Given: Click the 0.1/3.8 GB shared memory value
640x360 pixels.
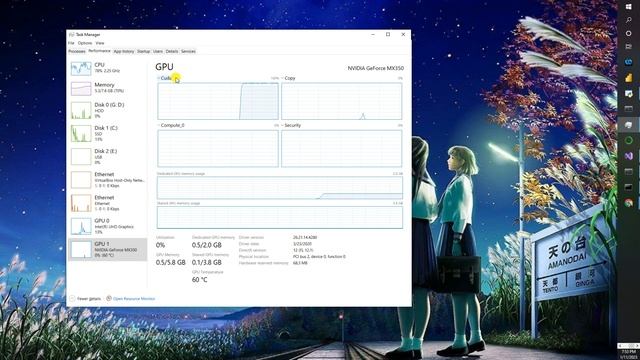Looking at the screenshot, I should coord(207,262).
